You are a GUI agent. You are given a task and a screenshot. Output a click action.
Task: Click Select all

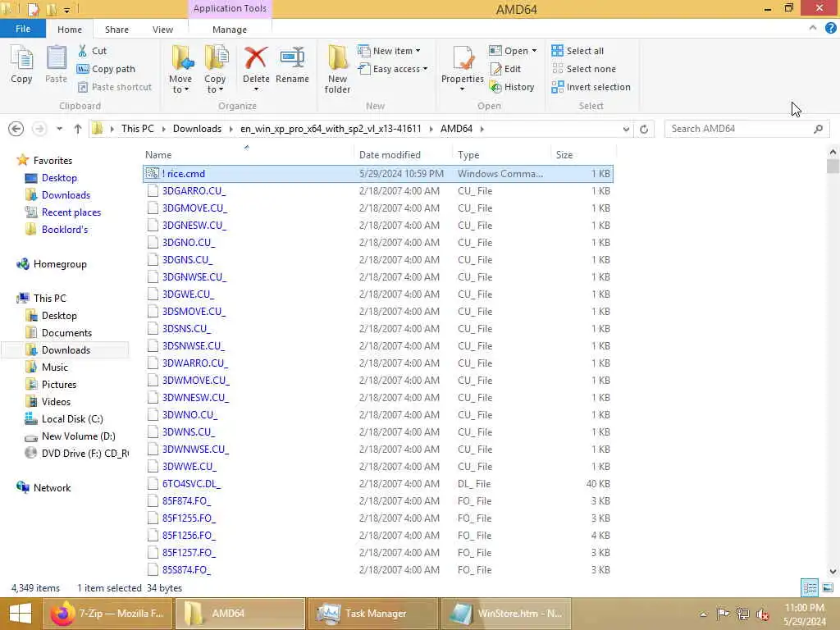tap(577, 51)
